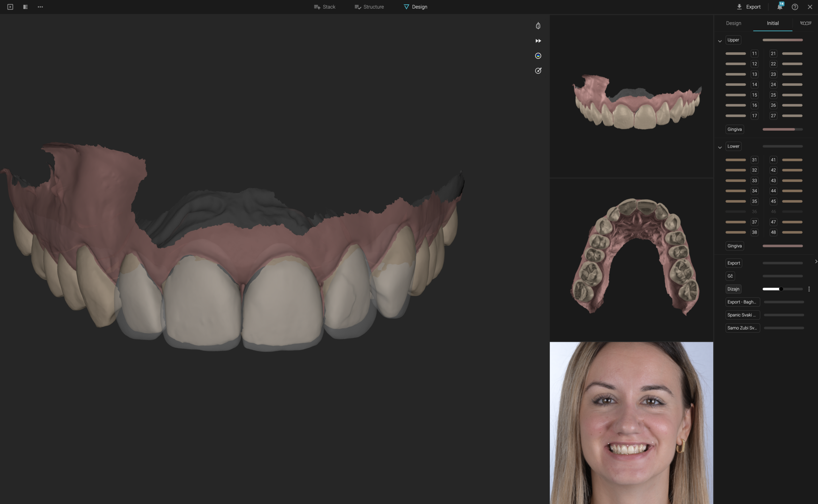Open Dizajn layer options menu
The width and height of the screenshot is (818, 504).
coord(809,289)
